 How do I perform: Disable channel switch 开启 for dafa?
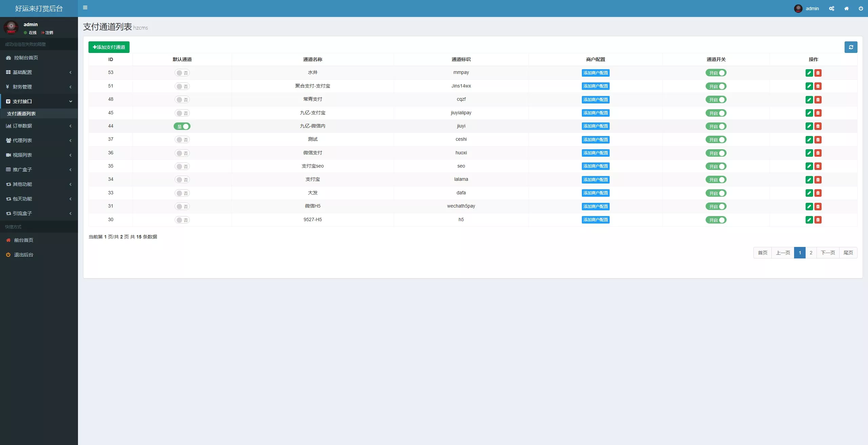pos(716,193)
